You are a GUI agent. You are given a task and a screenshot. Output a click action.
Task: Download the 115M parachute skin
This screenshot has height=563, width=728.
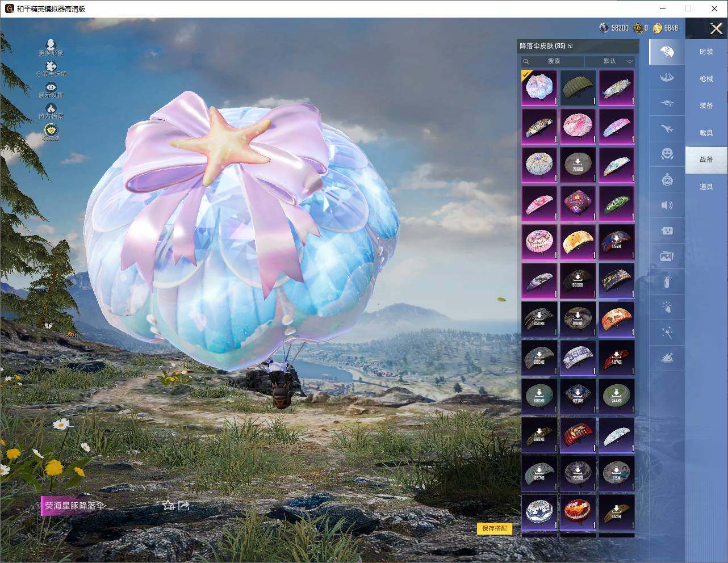pyautogui.click(x=617, y=473)
